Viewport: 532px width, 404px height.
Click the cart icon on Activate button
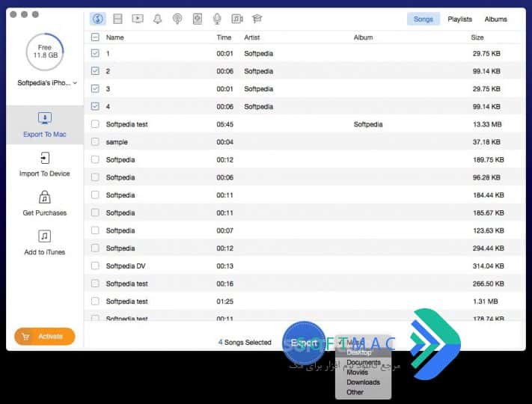[25, 337]
